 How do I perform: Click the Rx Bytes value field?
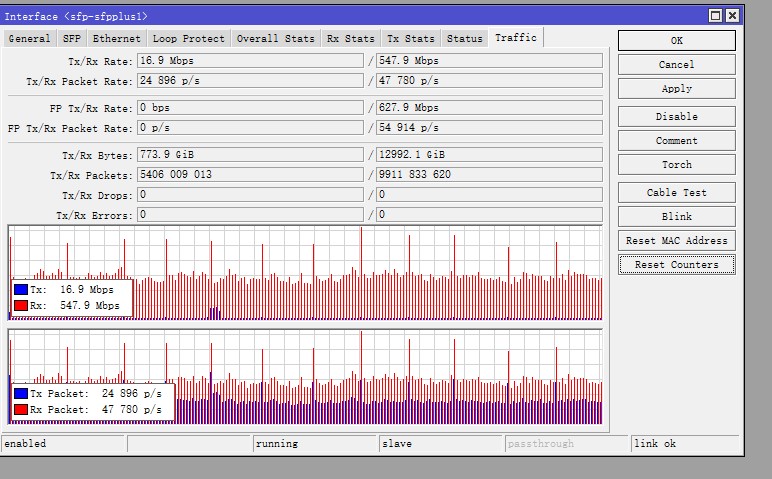pyautogui.click(x=489, y=155)
